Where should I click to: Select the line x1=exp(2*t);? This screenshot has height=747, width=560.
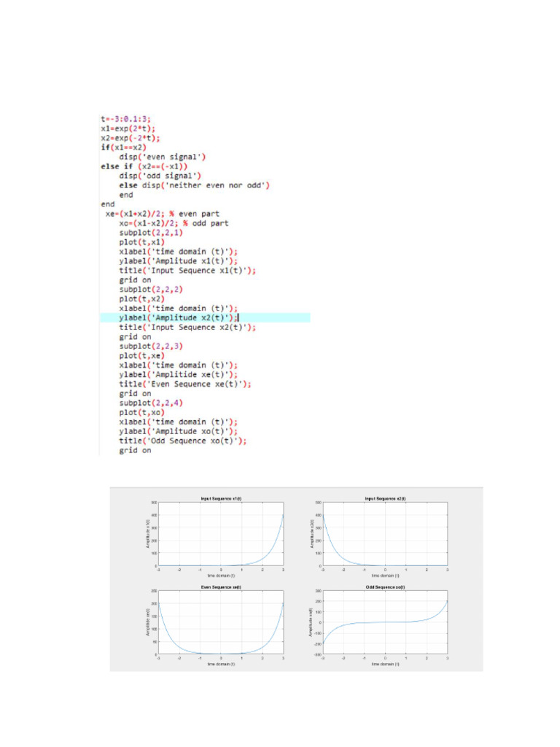coord(128,128)
